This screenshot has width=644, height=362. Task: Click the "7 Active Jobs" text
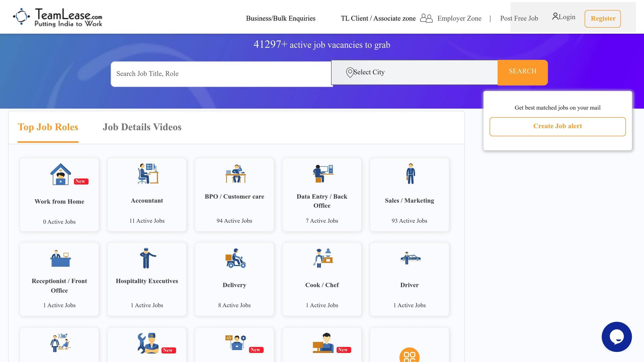322,221
